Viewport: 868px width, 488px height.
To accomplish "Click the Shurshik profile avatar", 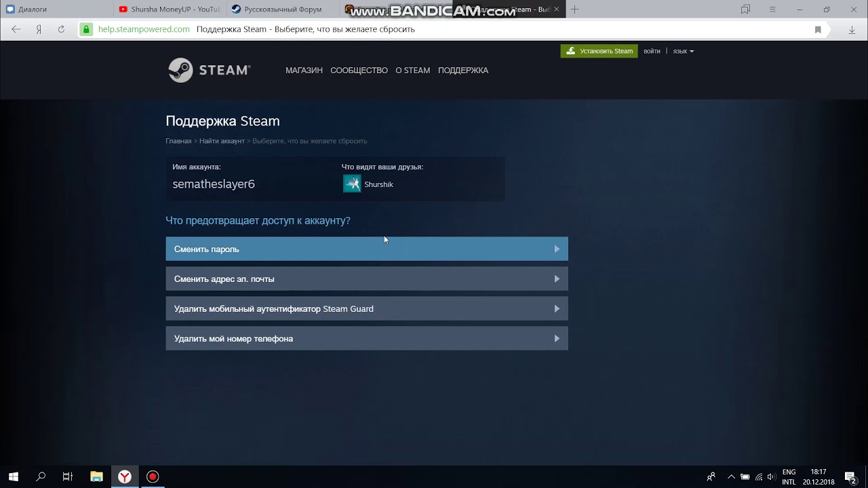I will tap(352, 184).
